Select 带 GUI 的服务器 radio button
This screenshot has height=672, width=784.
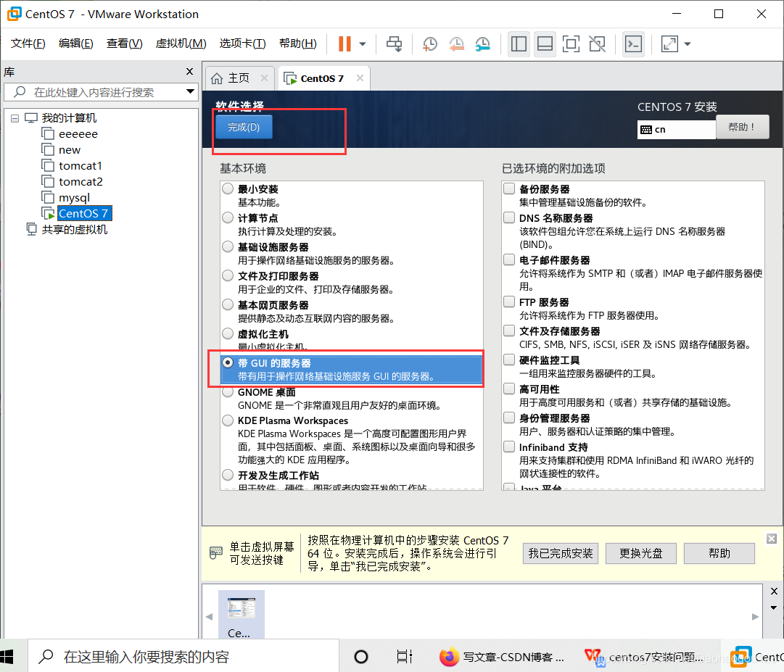pyautogui.click(x=228, y=362)
